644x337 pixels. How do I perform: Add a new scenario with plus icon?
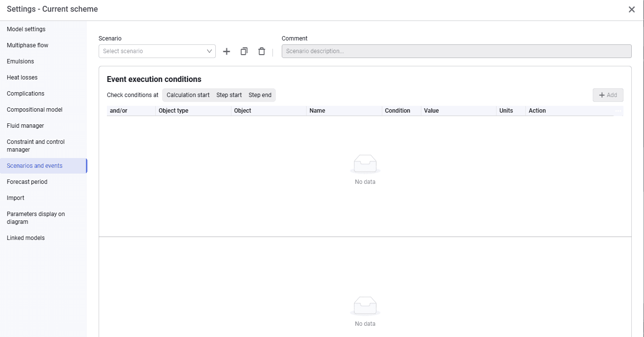[227, 51]
